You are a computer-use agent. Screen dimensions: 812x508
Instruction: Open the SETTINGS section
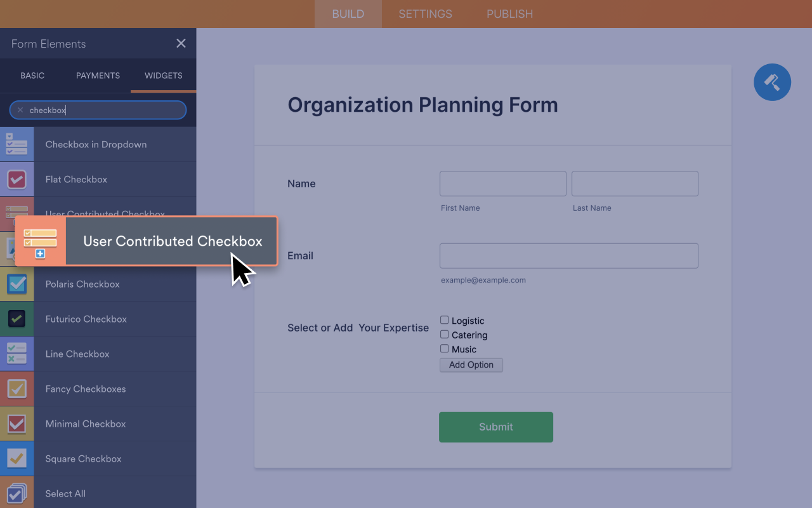425,13
